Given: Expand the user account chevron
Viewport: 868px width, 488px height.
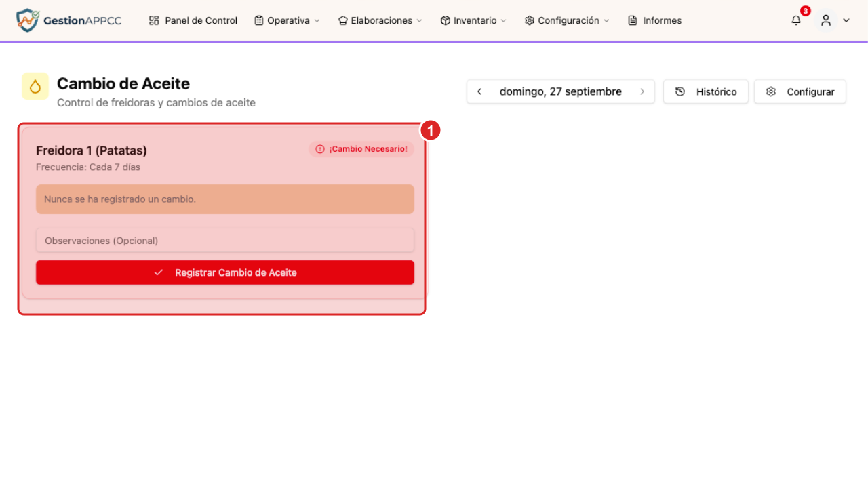Looking at the screenshot, I should tap(846, 20).
